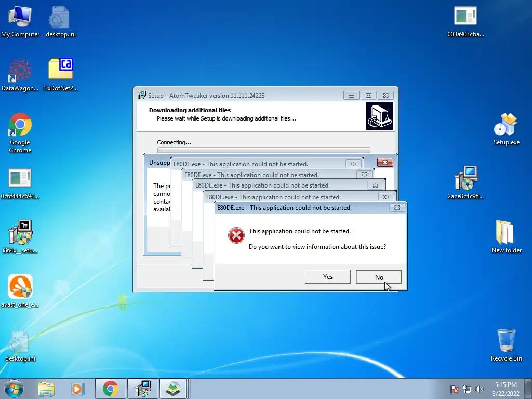
Task: Click 'Do you want to view information' text
Action: pyautogui.click(x=317, y=247)
